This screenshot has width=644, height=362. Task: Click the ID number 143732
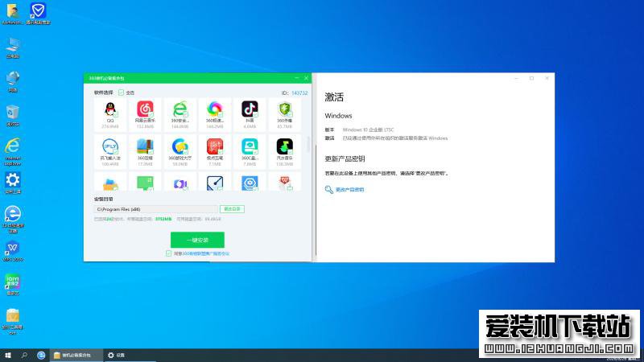click(x=299, y=93)
